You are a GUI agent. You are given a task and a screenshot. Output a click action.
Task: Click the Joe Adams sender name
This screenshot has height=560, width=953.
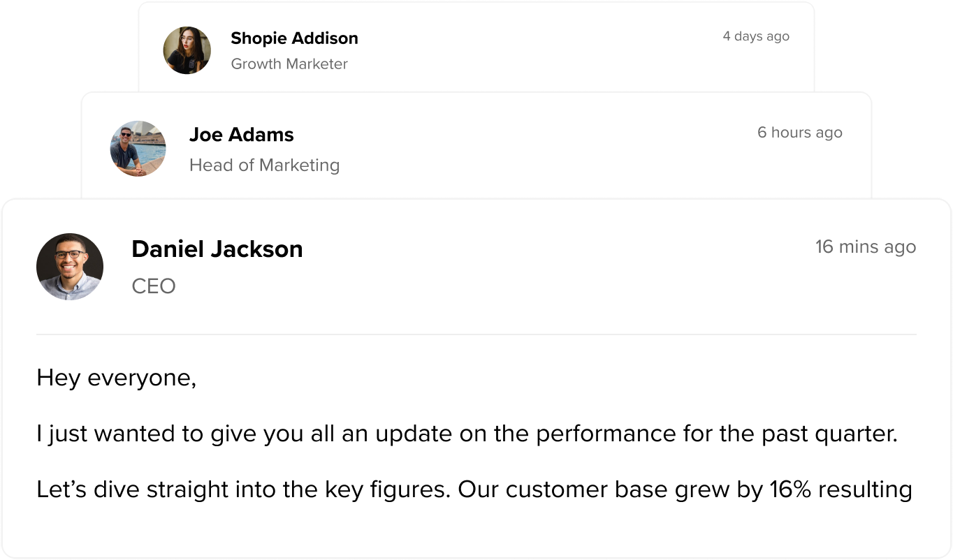point(242,135)
